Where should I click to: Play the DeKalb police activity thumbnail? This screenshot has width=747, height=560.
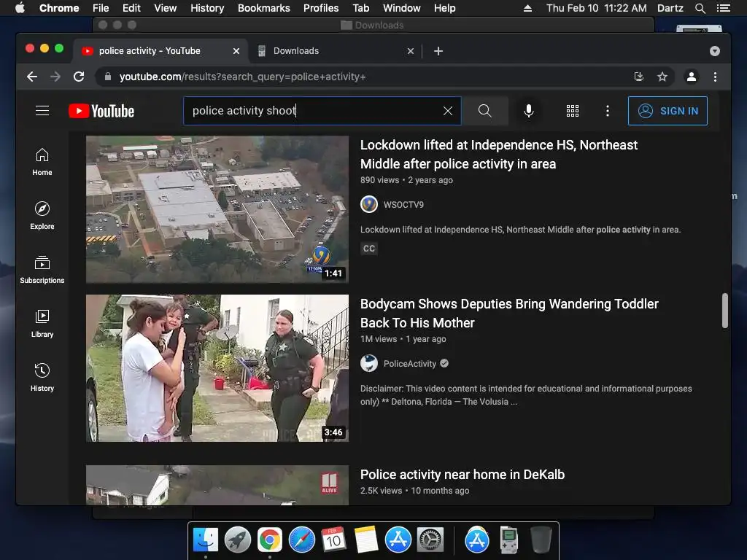[217, 485]
